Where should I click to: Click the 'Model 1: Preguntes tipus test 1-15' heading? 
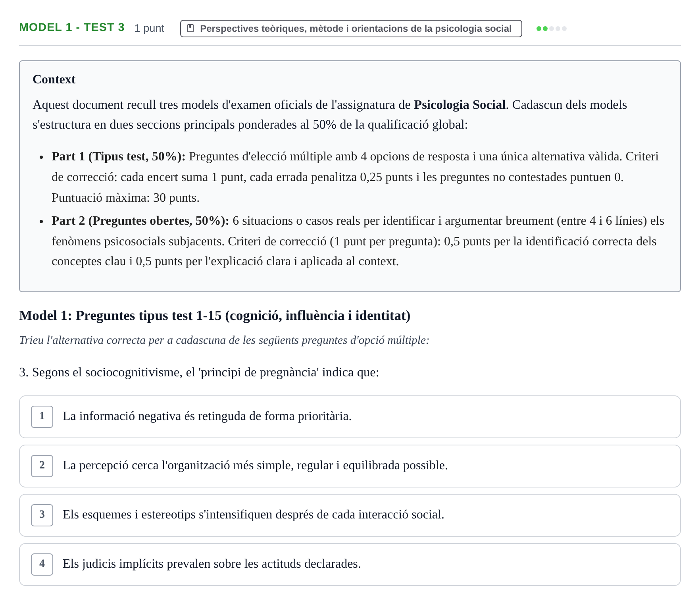point(215,316)
